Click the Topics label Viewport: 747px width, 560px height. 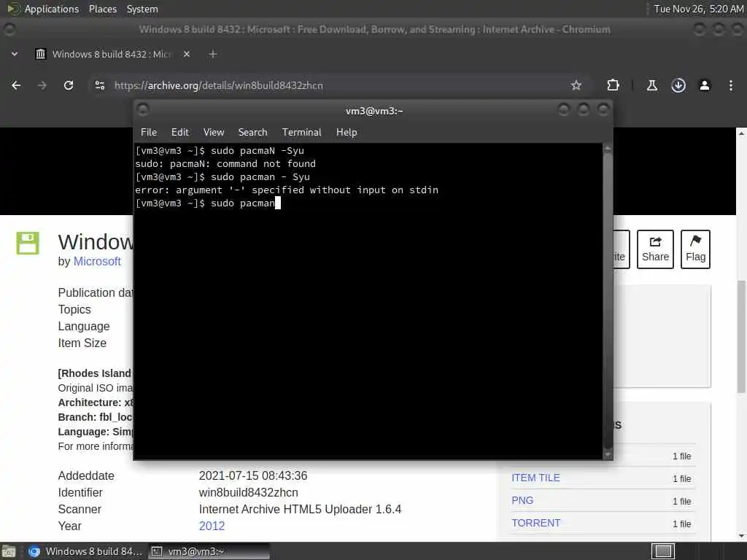coord(74,309)
